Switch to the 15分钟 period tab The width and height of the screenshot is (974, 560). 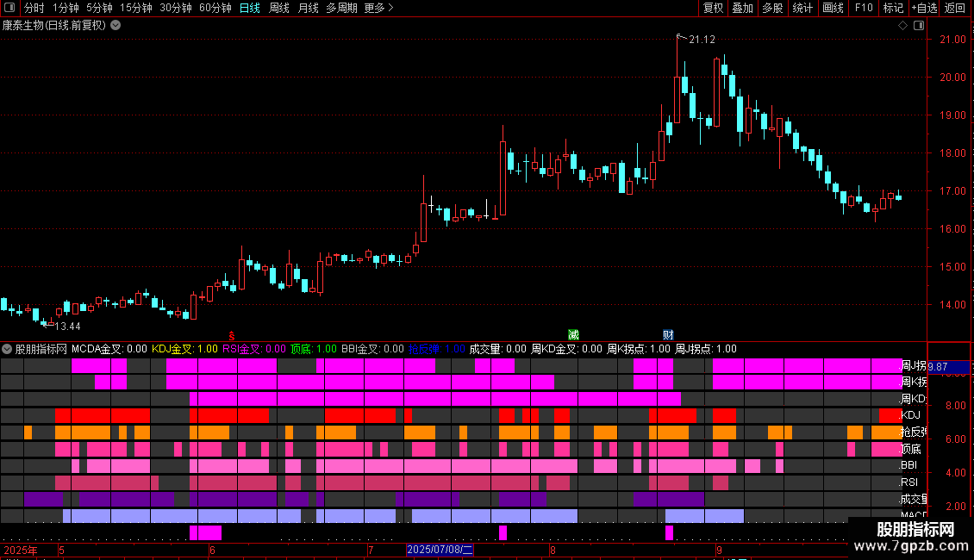[136, 8]
